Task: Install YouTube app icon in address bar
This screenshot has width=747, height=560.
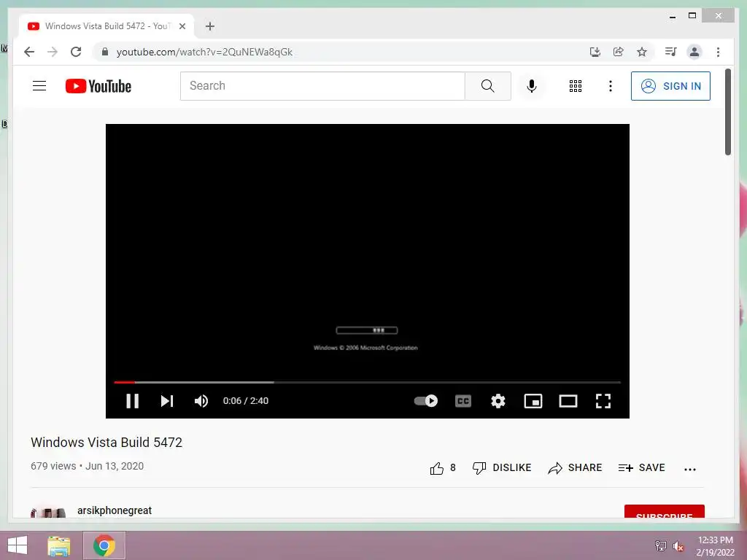Action: pos(595,52)
